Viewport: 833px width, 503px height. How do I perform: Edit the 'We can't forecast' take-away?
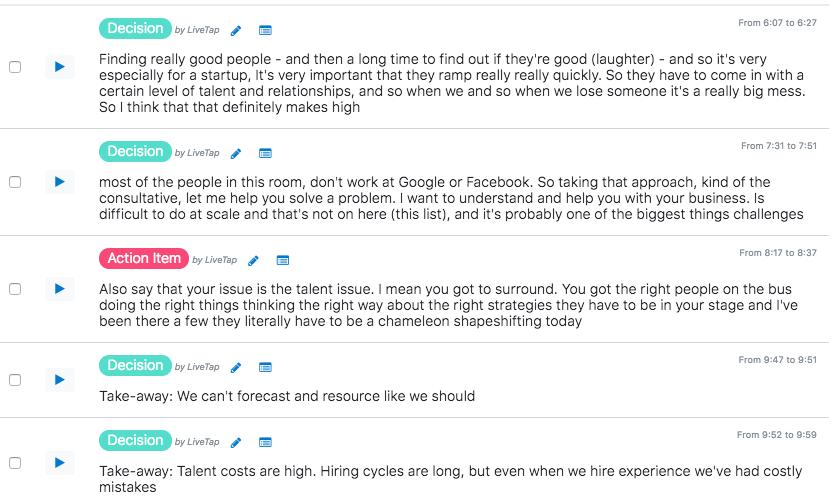click(236, 368)
